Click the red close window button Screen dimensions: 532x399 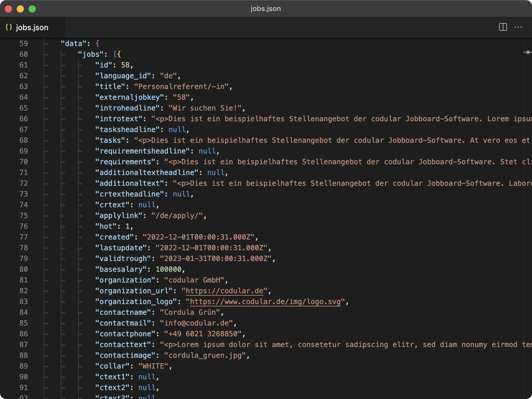pyautogui.click(x=8, y=9)
